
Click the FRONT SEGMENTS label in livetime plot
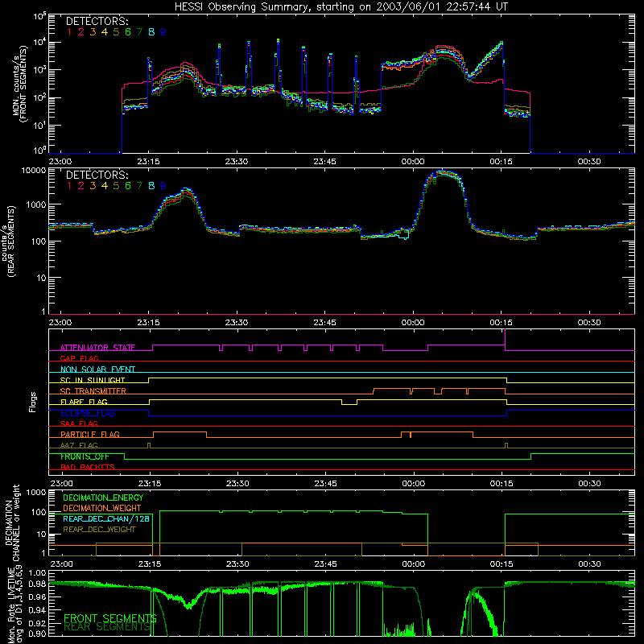coord(110,618)
